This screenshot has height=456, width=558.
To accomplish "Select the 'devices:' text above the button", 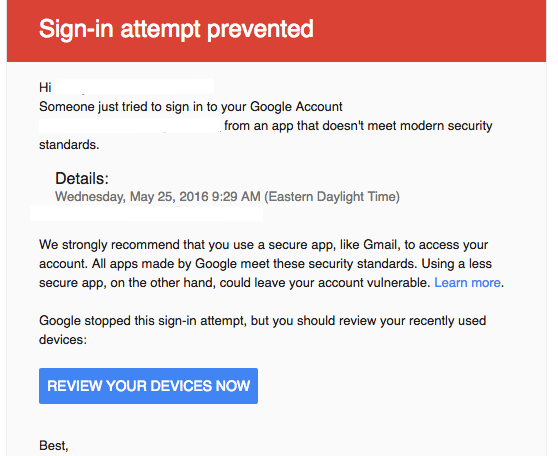I will point(63,340).
